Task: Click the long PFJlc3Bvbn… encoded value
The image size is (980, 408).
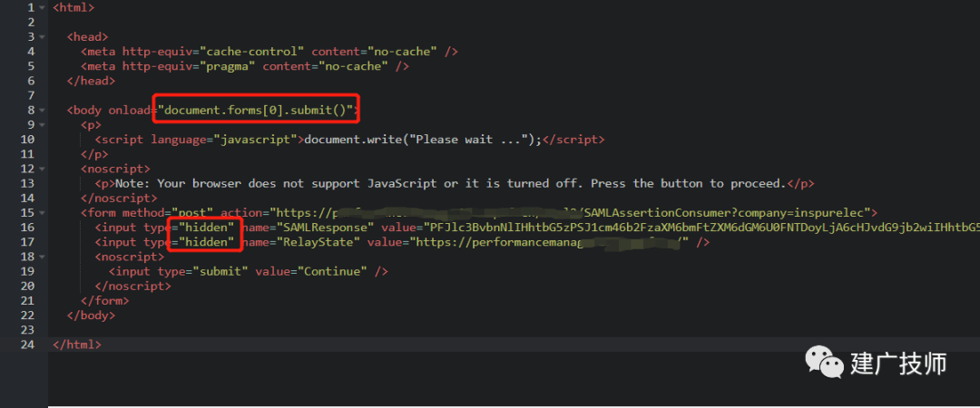Action: (701, 228)
